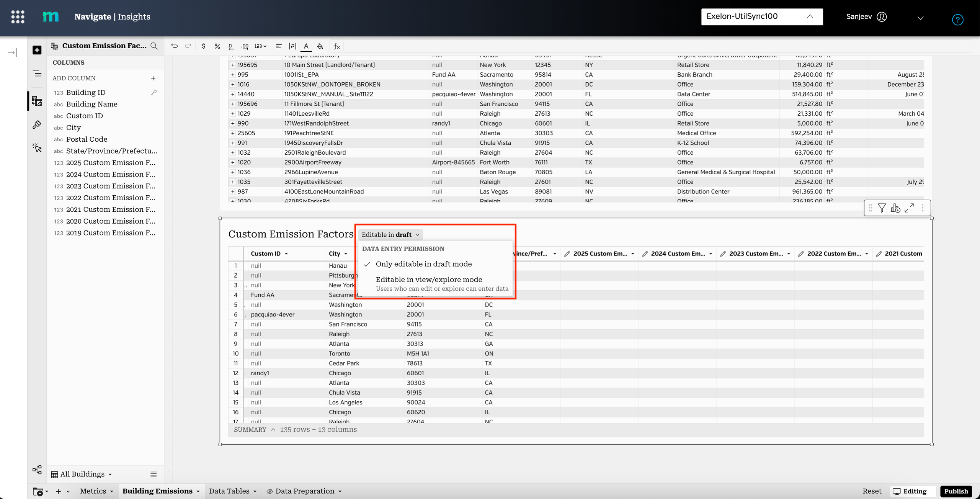Click the filter funnel icon on element toolbar
Image resolution: width=980 pixels, height=499 pixels.
pyautogui.click(x=882, y=208)
